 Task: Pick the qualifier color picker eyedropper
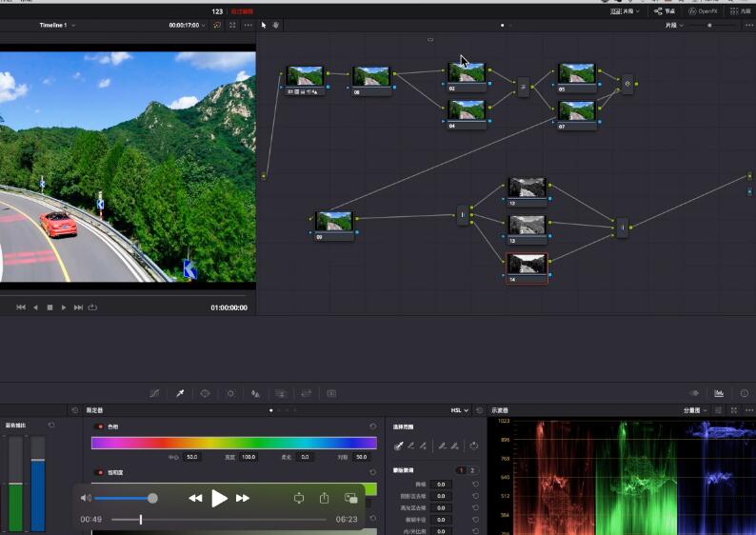(398, 446)
